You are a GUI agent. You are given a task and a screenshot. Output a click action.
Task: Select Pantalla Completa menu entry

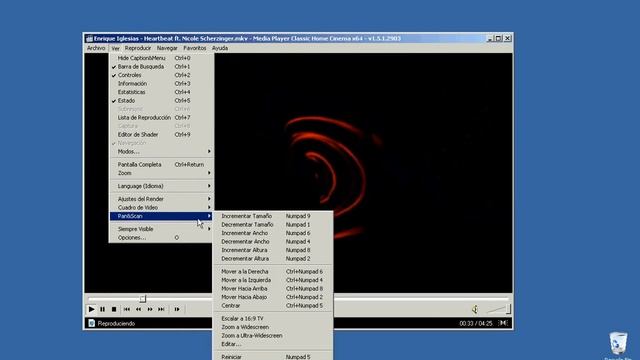[x=162, y=164]
